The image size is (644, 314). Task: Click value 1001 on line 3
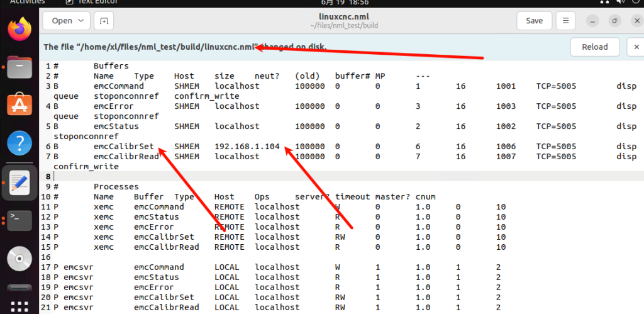click(x=506, y=86)
